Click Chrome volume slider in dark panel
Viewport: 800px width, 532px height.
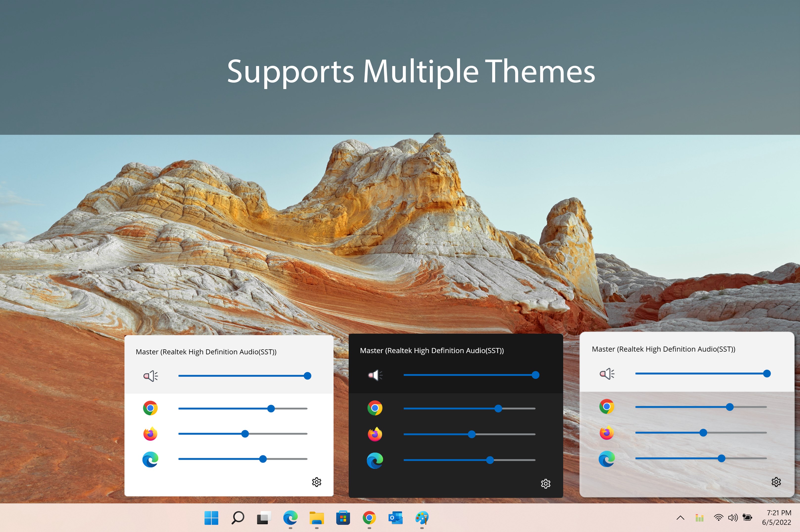tap(469, 409)
